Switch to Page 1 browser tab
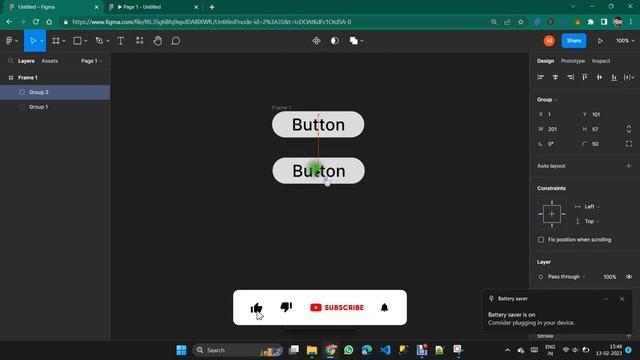640x360 pixels. click(x=152, y=7)
